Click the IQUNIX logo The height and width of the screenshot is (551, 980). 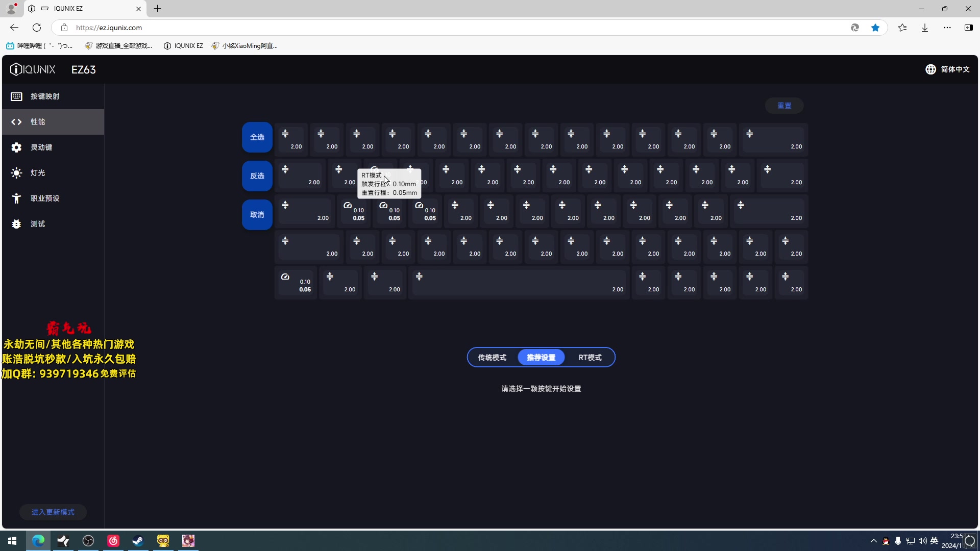(33, 69)
